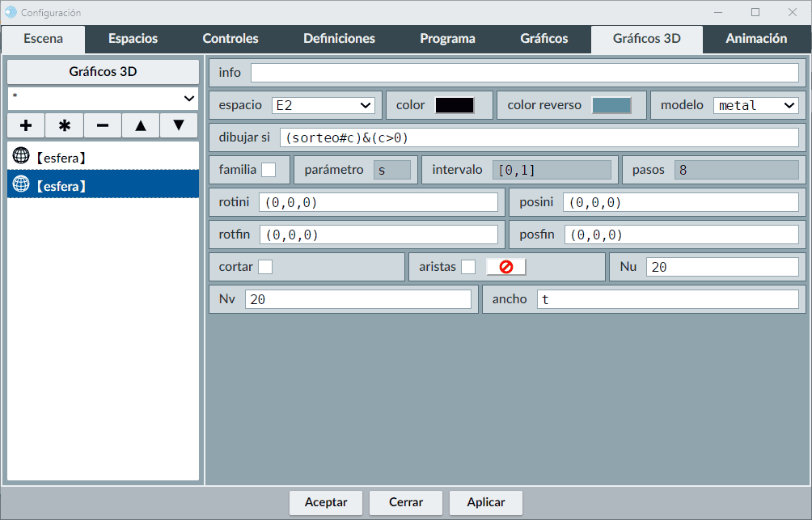This screenshot has width=812, height=520.
Task: Toggle the aristas checkbox
Action: [468, 267]
